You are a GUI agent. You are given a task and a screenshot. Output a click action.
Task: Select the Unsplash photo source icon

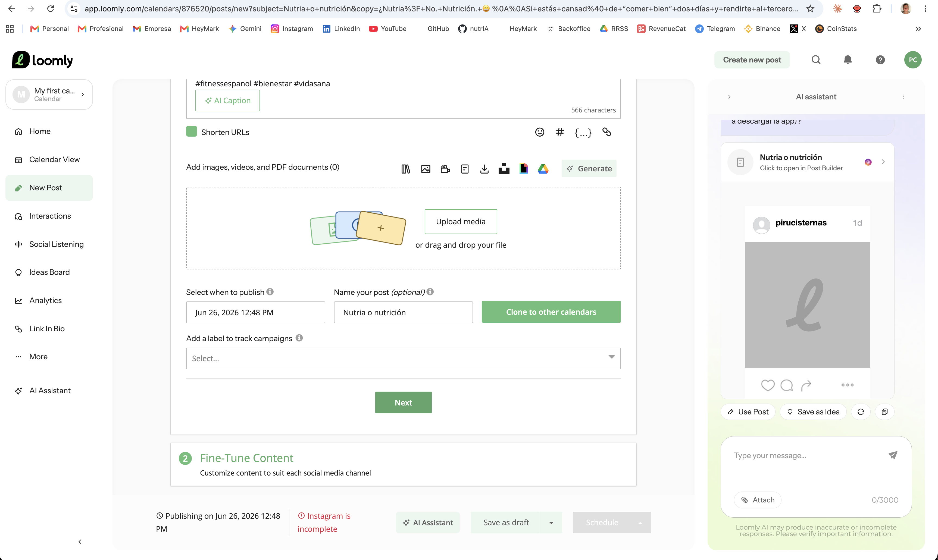tap(504, 169)
